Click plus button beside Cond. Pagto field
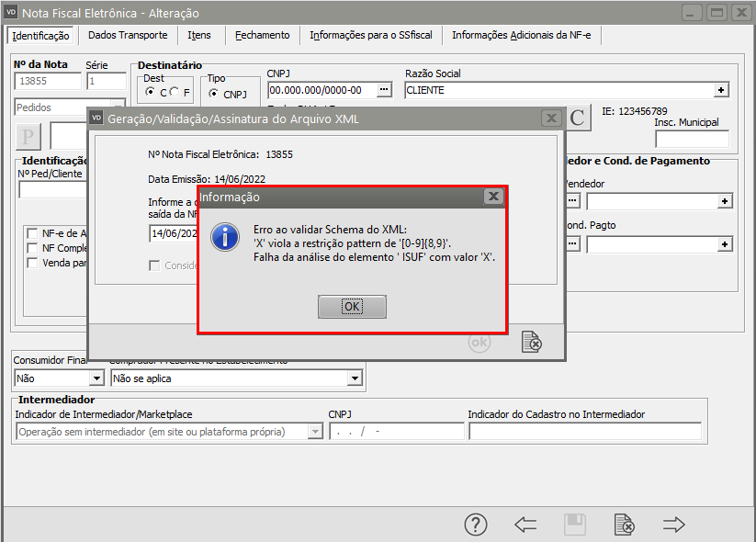 pos(724,244)
